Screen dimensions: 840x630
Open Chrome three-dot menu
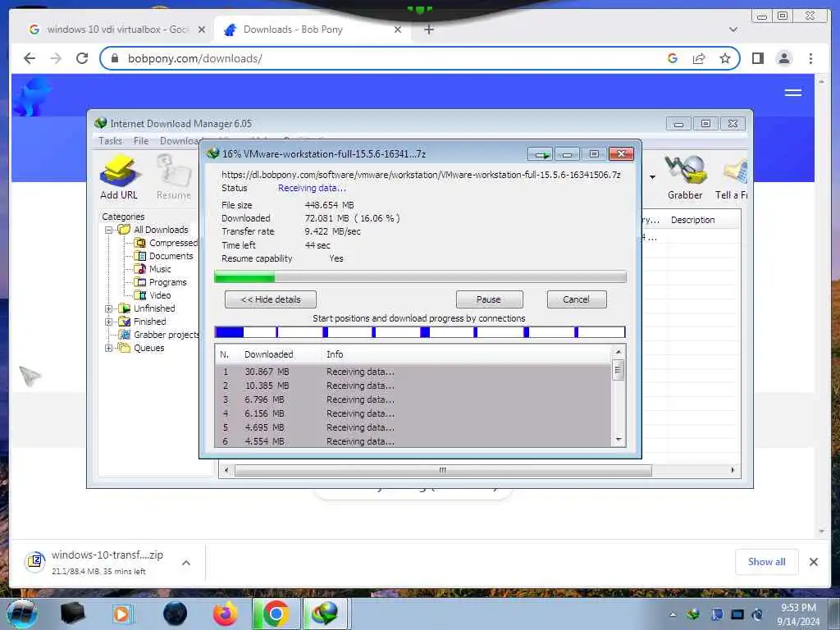click(x=810, y=58)
